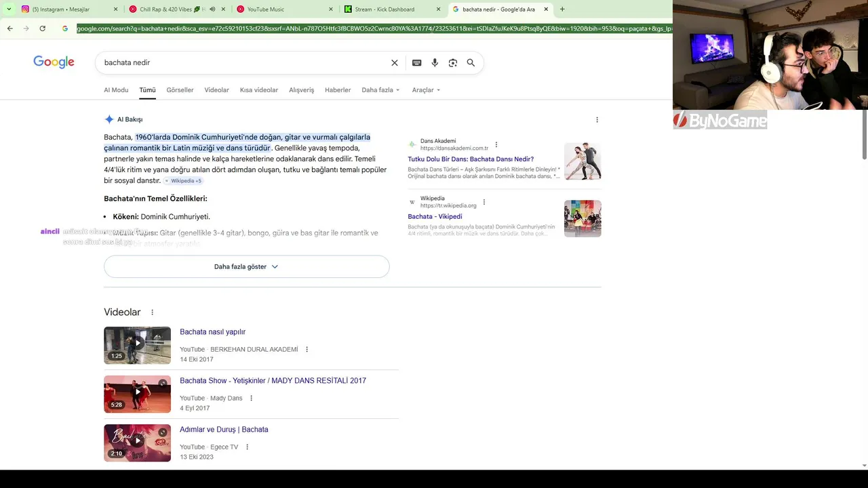868x488 pixels.
Task: Click the Köken: Dominik Cumhuriyeti text
Action: 161,217
